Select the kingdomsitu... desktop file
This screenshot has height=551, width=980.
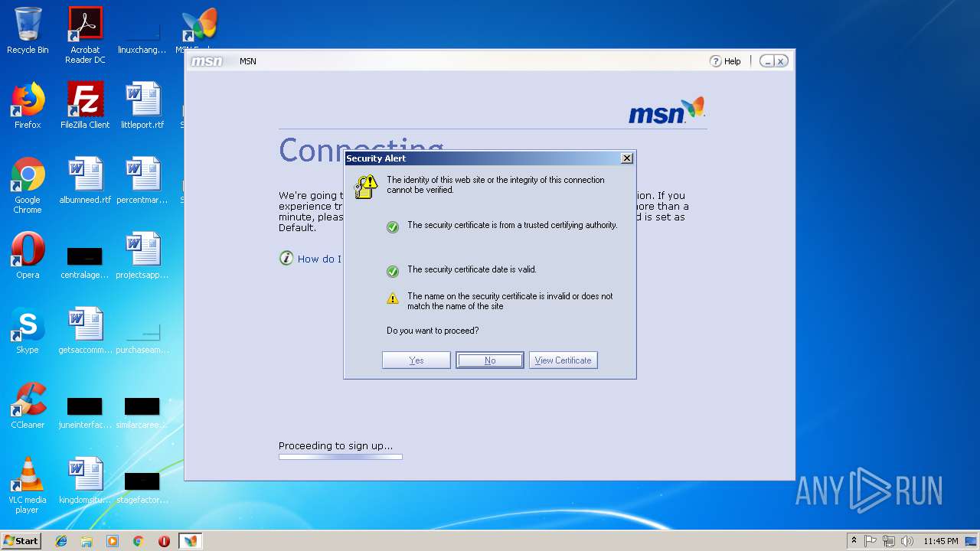[x=85, y=481]
